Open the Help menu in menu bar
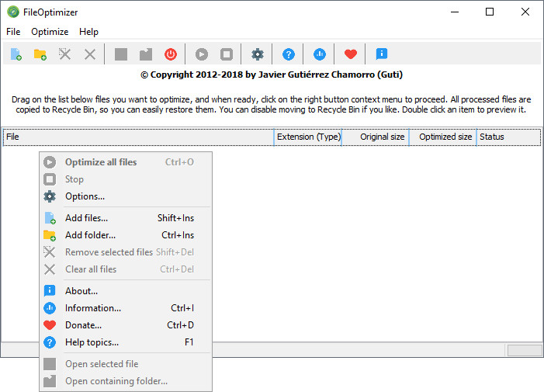 (x=88, y=32)
